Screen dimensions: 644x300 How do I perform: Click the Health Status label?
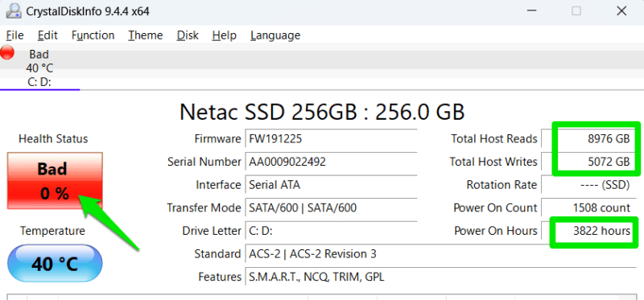pyautogui.click(x=53, y=139)
